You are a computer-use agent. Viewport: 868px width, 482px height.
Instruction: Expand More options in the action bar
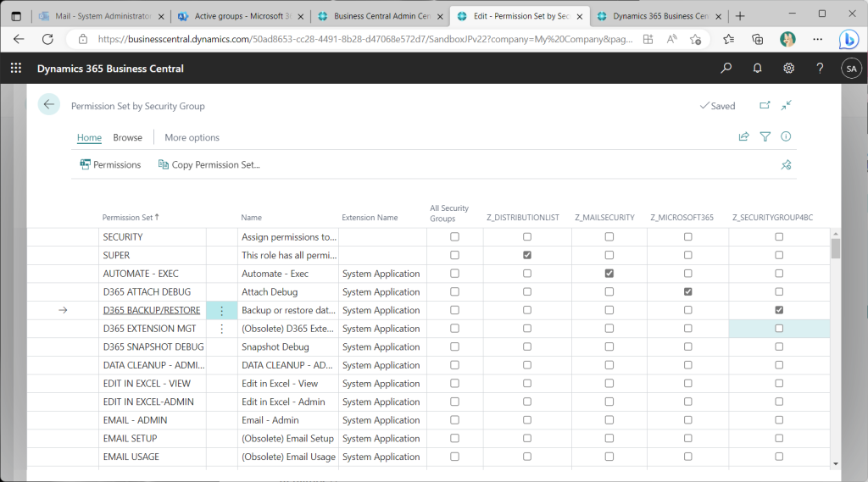[x=192, y=137]
